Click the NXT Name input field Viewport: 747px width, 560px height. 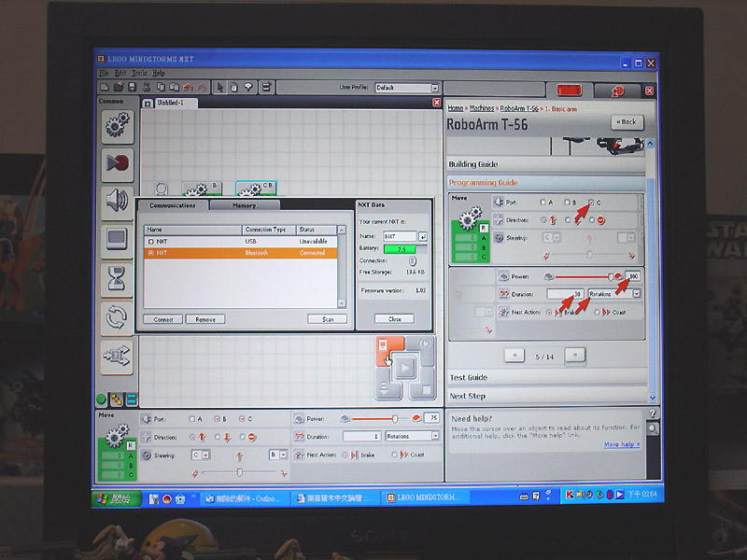(x=400, y=236)
